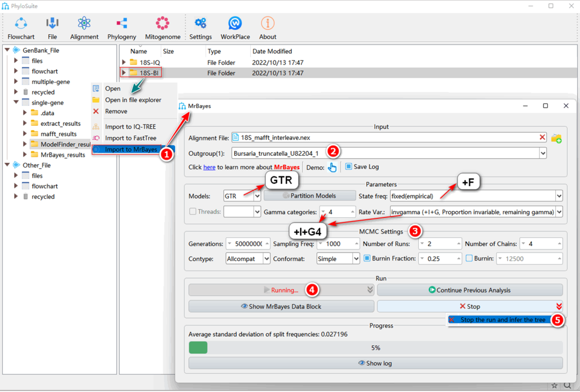Click the MrBayes_results folder icon
Viewport: 580px width, 392px height.
coord(34,154)
